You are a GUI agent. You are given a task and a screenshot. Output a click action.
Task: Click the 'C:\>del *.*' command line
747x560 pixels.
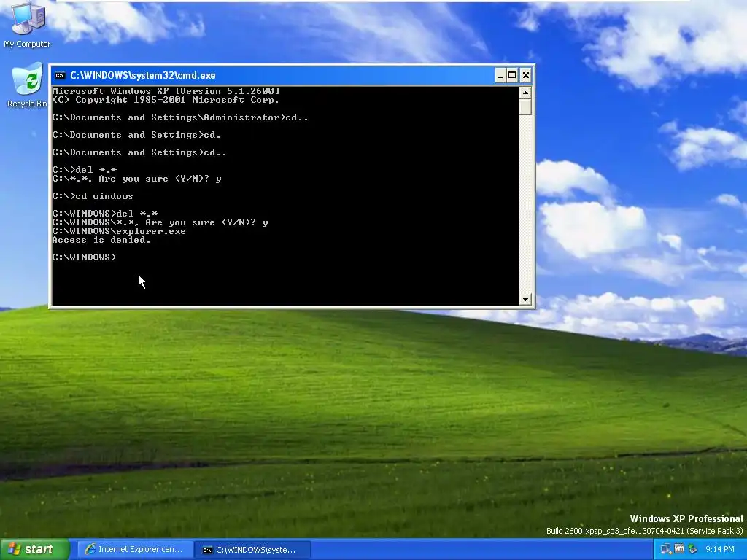click(85, 170)
